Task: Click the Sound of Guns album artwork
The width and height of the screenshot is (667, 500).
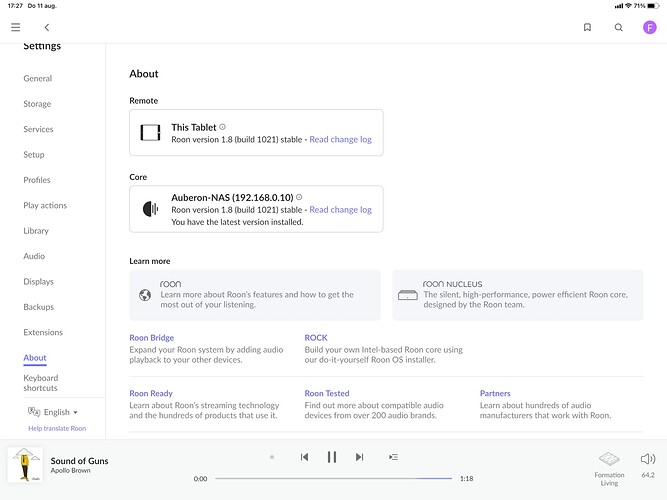Action: (25, 465)
